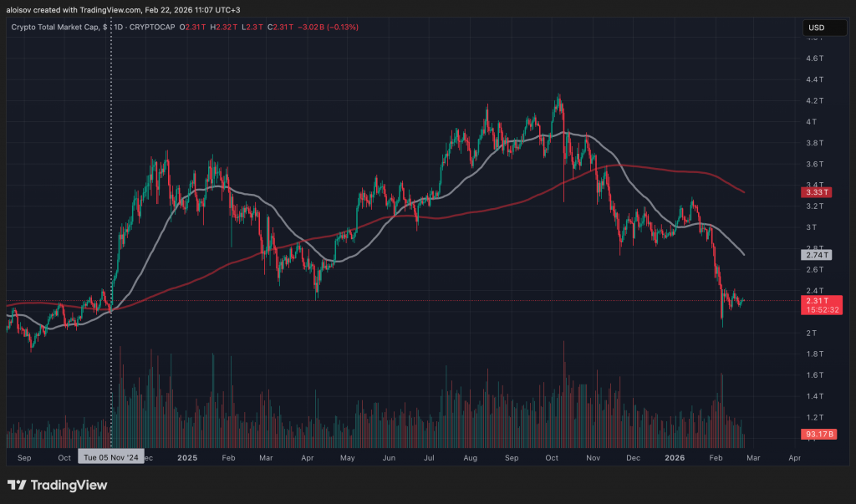Click the 15:52:32 bar countdown timer
Screen dimensions: 856x504
coord(820,310)
